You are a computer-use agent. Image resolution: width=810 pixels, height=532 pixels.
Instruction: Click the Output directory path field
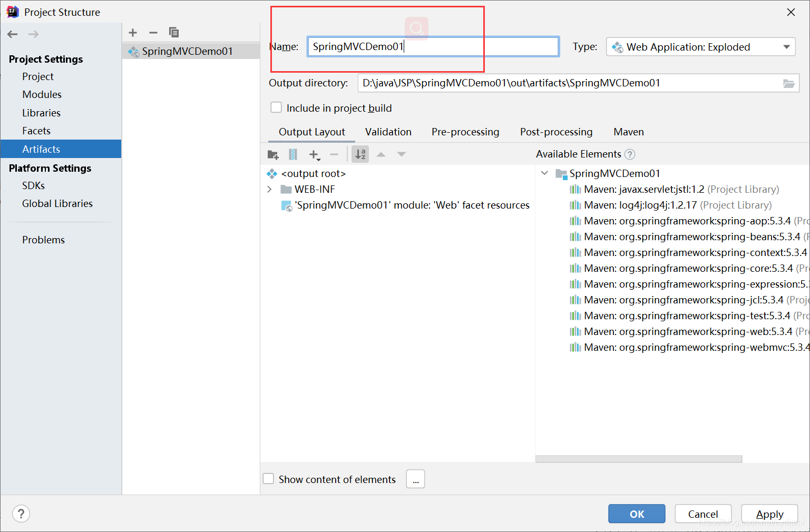click(569, 83)
